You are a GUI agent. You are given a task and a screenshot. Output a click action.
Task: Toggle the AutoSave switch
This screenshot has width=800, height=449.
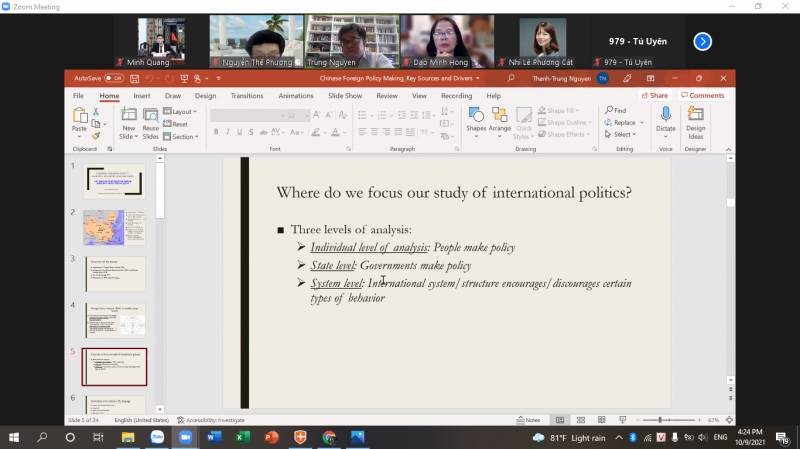pos(114,78)
